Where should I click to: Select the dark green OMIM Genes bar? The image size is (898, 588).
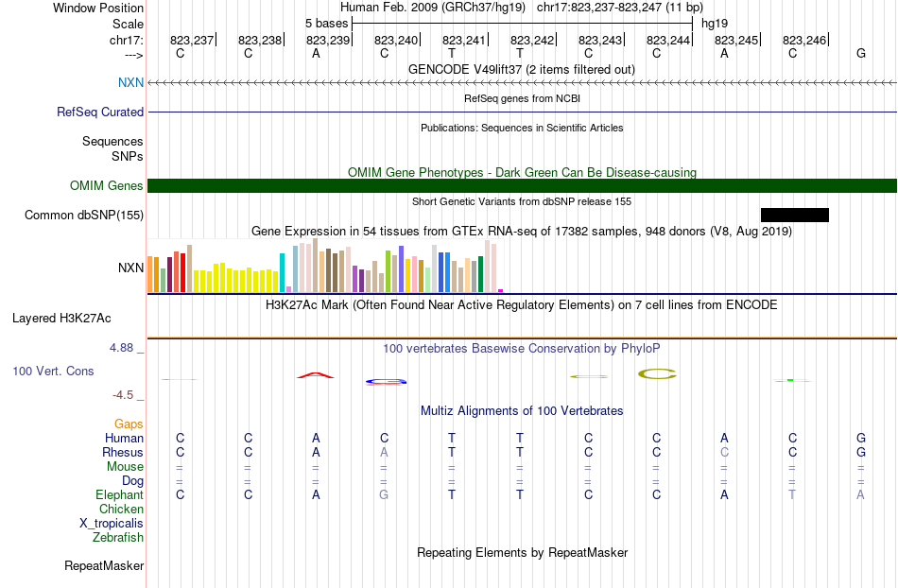(523, 185)
